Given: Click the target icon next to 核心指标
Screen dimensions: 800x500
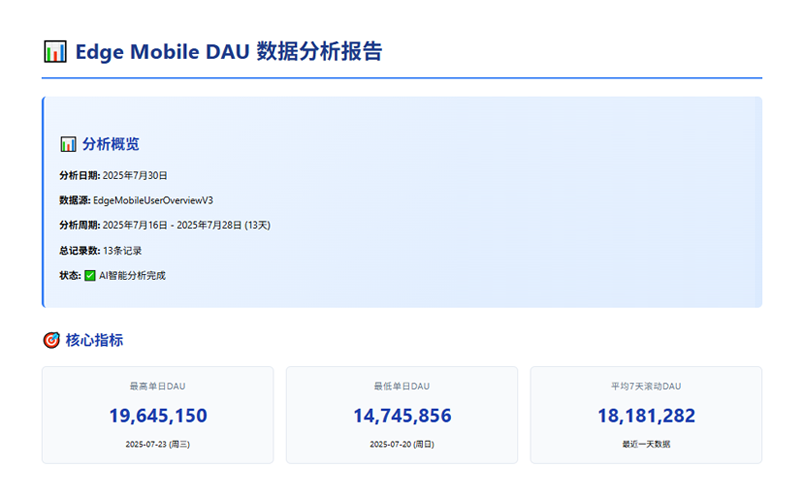Looking at the screenshot, I should coord(51,340).
